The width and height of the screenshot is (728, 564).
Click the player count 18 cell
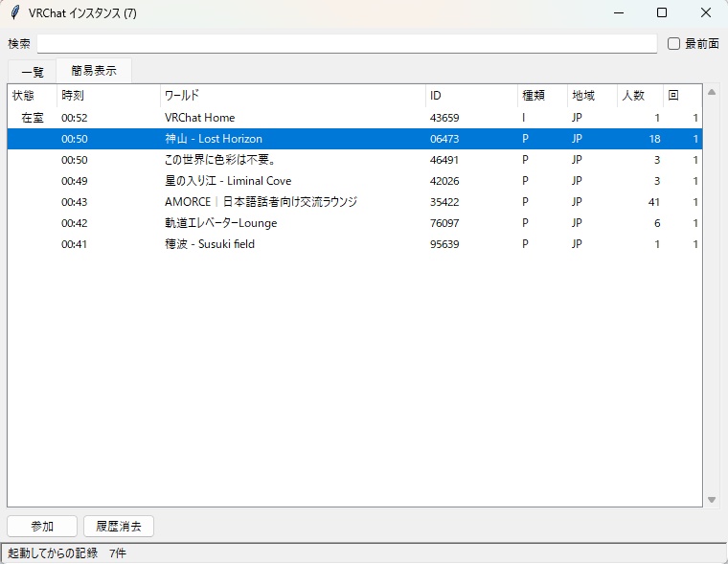[654, 139]
